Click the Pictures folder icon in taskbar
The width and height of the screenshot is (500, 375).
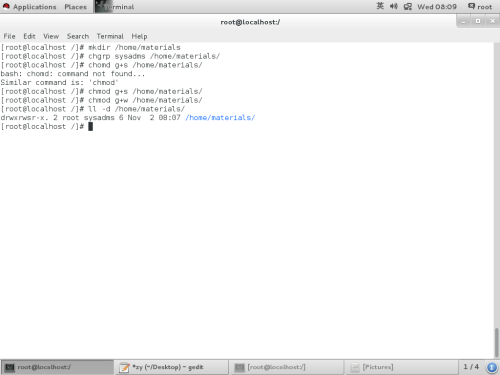(x=355, y=367)
